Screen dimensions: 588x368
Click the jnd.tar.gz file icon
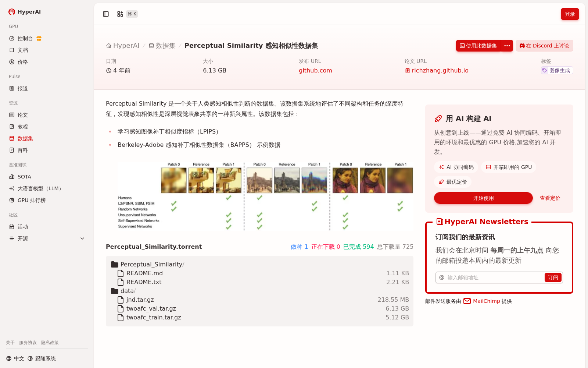pos(121,300)
